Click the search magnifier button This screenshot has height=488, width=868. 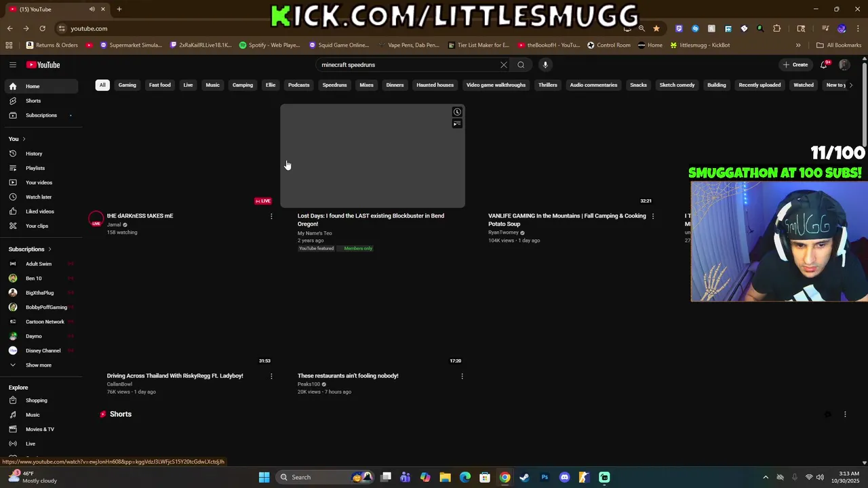pos(521,65)
